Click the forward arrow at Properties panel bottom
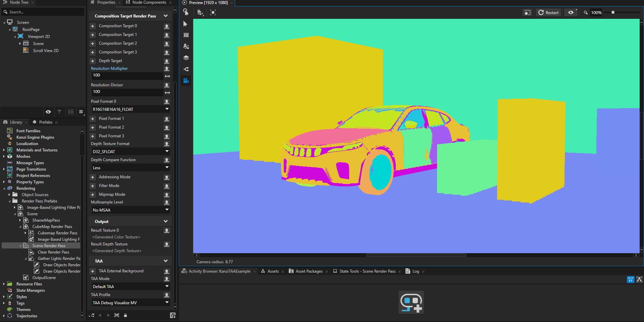The height and width of the screenshot is (322, 644). (x=108, y=315)
